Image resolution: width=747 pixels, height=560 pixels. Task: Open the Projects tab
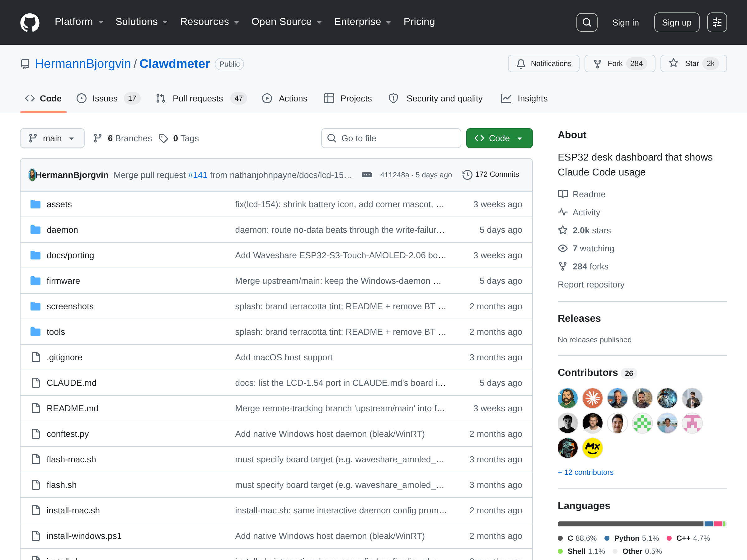click(x=348, y=99)
